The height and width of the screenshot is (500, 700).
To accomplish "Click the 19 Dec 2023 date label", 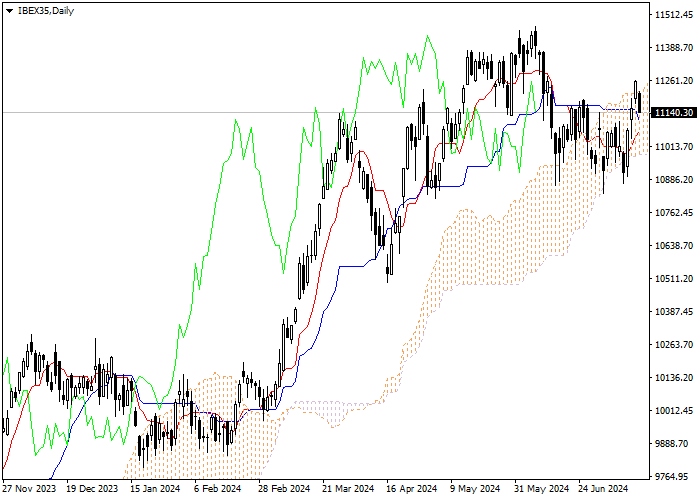I will 92,489.
